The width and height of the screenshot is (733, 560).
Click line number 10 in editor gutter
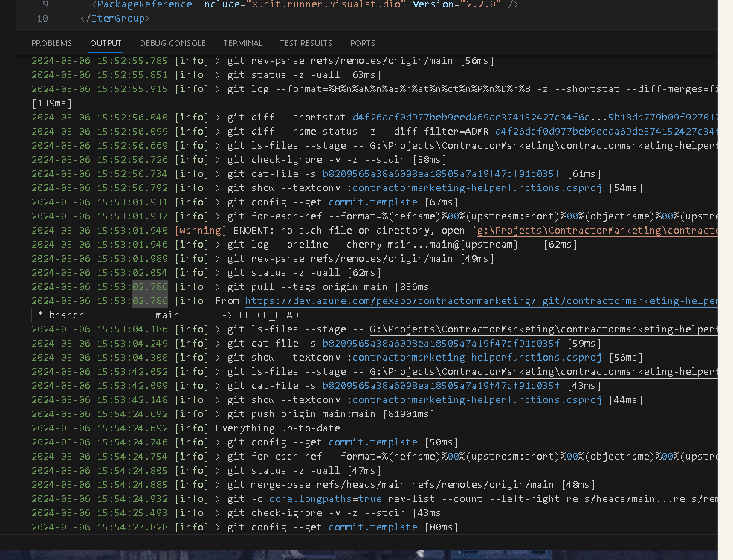(42, 19)
